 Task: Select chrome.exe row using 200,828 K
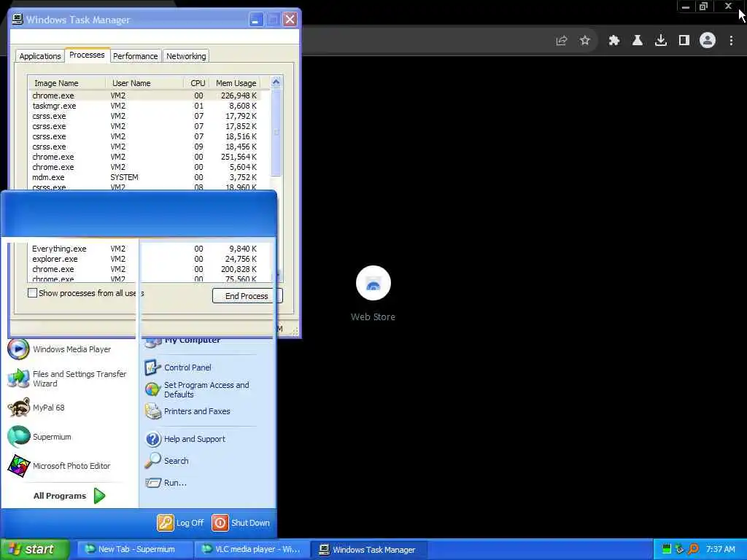[145, 269]
